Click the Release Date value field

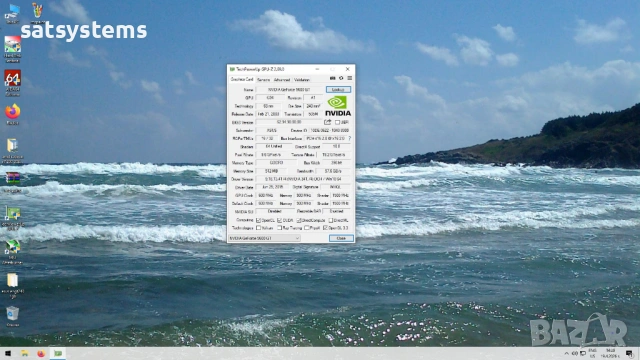click(x=268, y=114)
